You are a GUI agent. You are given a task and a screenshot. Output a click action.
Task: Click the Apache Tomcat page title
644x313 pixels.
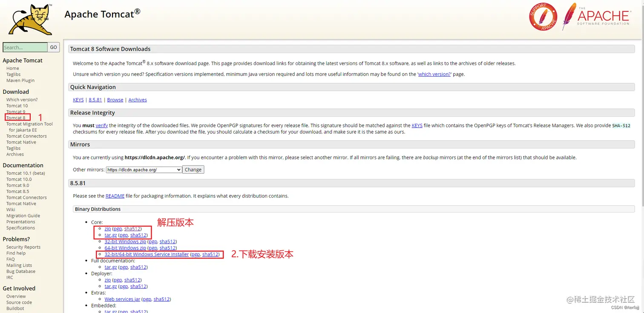tap(102, 14)
